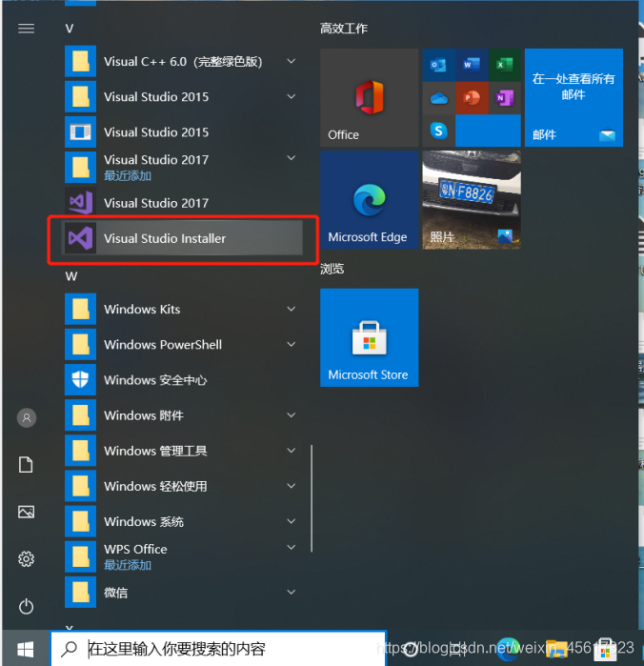Launch the Visual Studio 2015 app icon
644x666 pixels.
(80, 132)
